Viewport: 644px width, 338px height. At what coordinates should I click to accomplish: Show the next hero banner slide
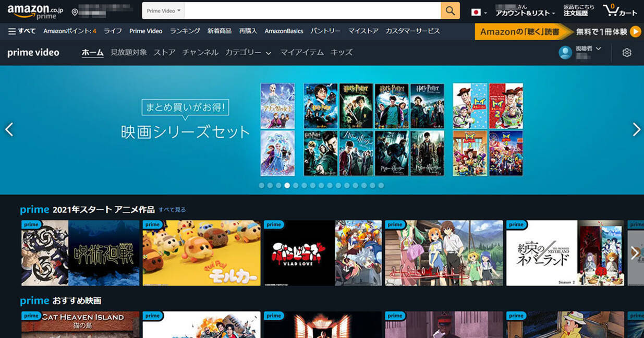[636, 129]
